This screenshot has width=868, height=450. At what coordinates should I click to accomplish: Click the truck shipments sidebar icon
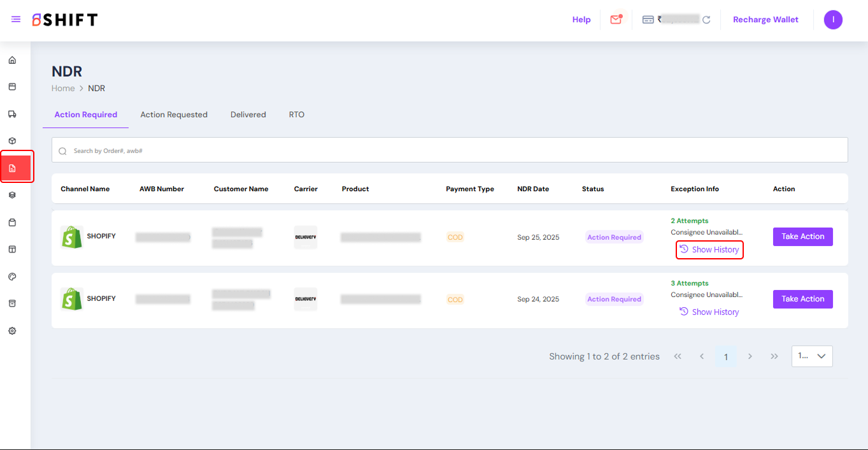click(12, 114)
